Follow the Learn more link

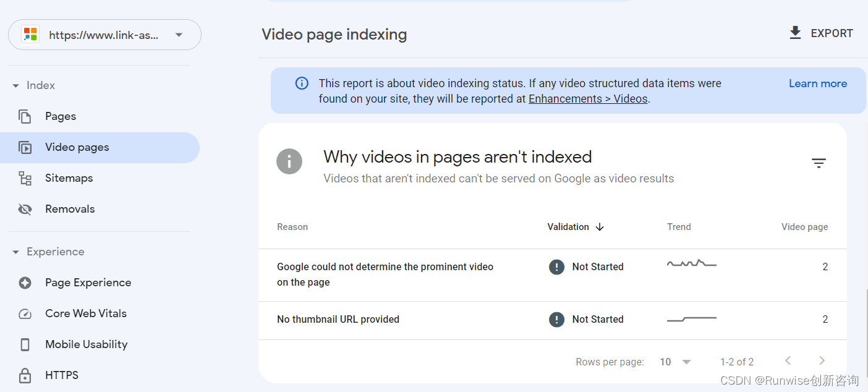[818, 83]
